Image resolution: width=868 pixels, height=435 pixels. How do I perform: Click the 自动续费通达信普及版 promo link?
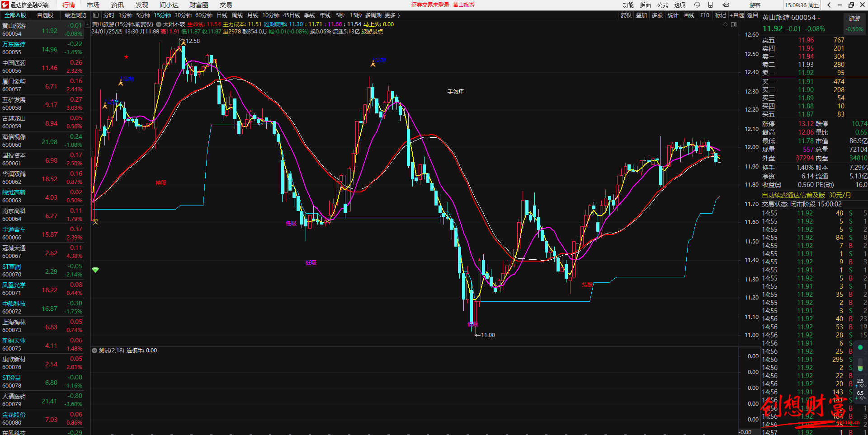807,195
